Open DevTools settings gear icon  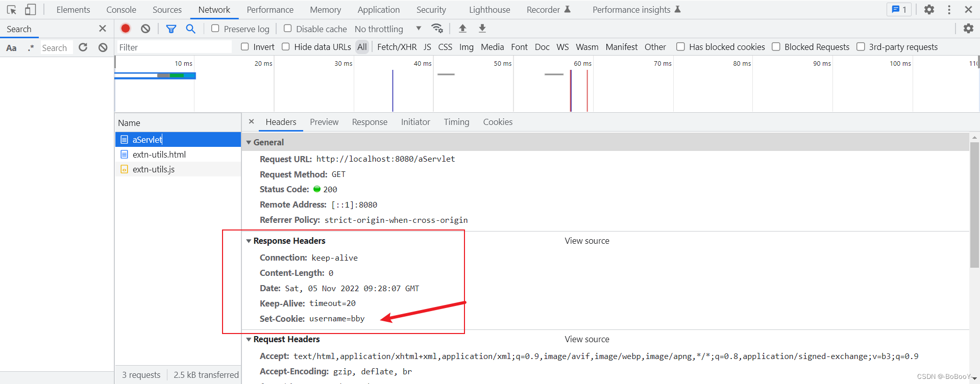coord(929,9)
